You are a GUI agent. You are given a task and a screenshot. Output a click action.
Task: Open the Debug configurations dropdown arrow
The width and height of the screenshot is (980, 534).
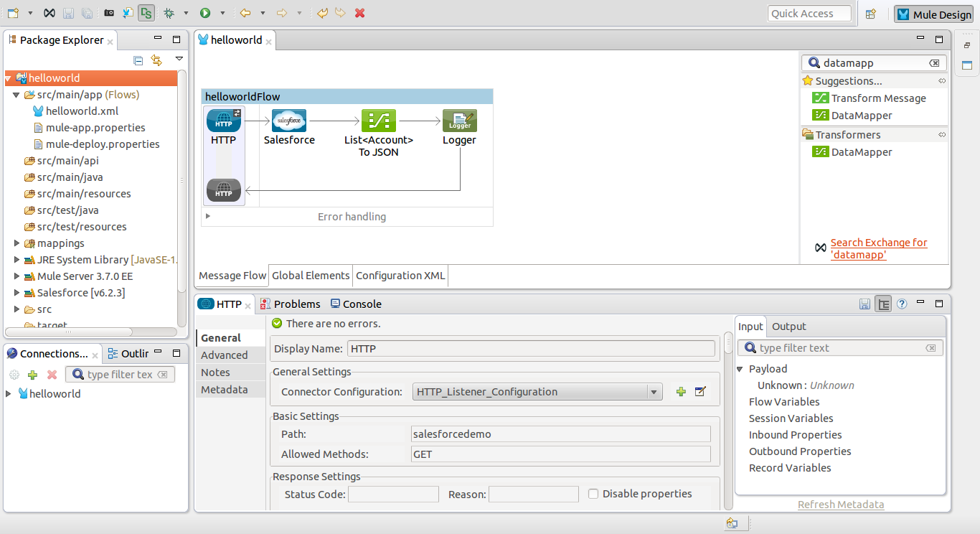click(x=186, y=13)
